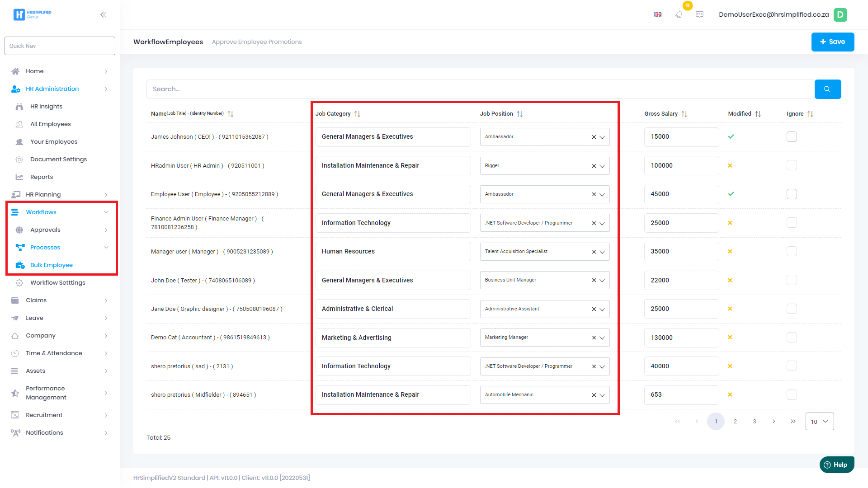This screenshot has height=488, width=868.
Task: Open the page size 10 dropdown
Action: [x=819, y=421]
